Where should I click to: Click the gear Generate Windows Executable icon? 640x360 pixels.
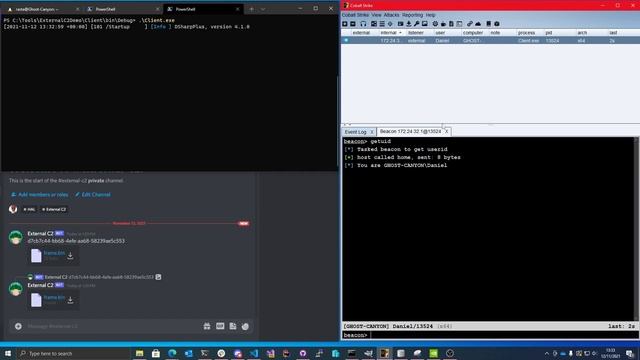(x=435, y=24)
